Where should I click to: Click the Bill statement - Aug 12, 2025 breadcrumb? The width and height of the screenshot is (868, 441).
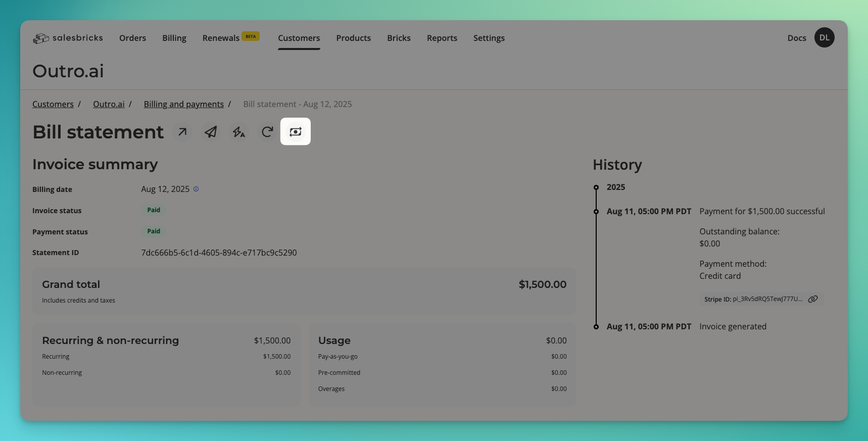click(298, 104)
